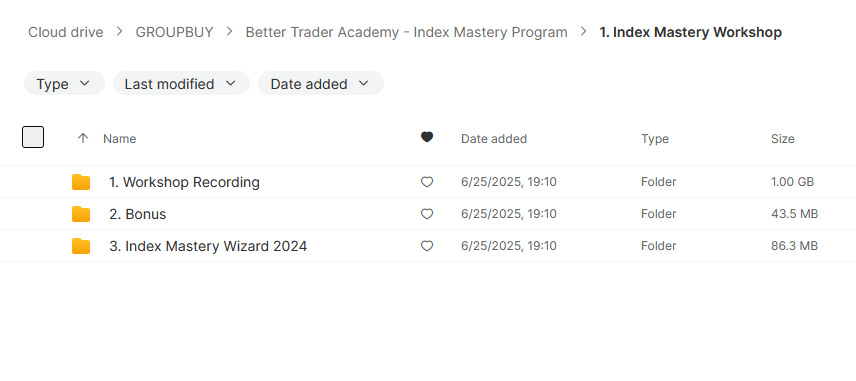Favorite the 3. Index Mastery Wizard 2024 folder
856x381 pixels.
click(427, 246)
